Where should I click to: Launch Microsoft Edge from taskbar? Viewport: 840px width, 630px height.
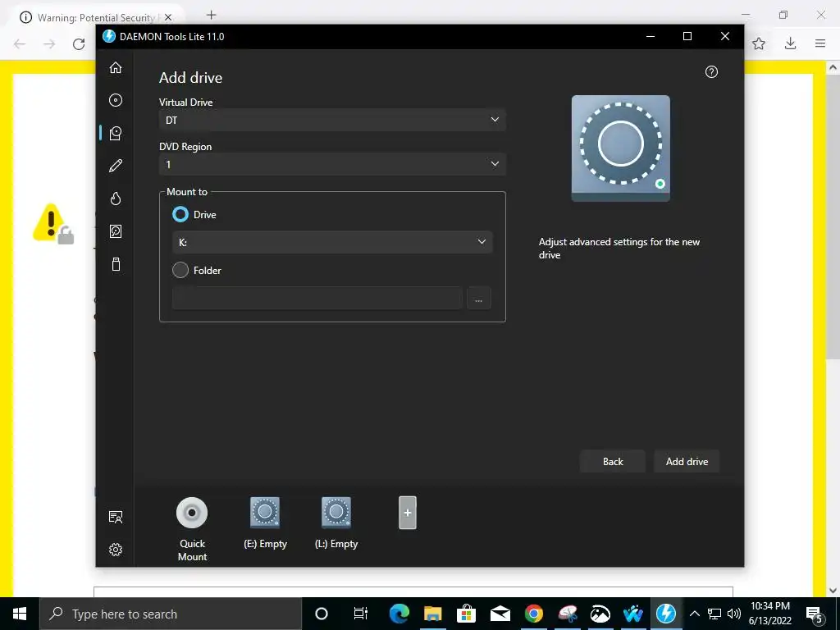tap(399, 614)
